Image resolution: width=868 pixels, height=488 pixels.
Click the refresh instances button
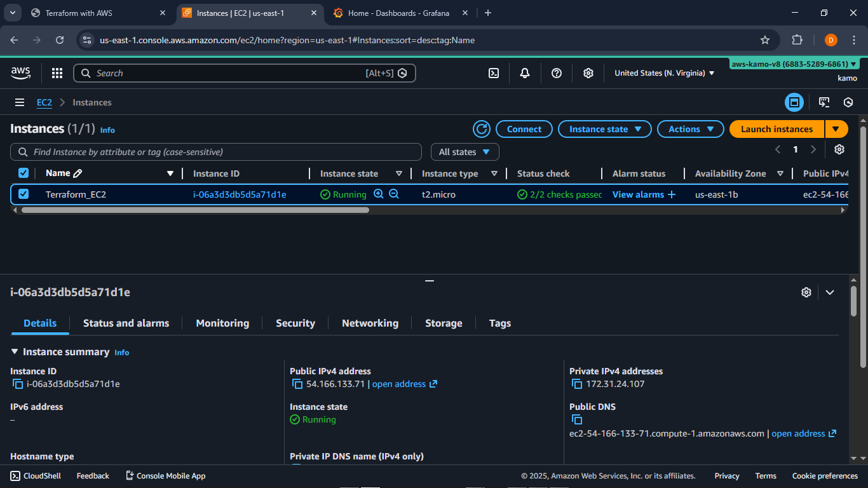coord(482,129)
